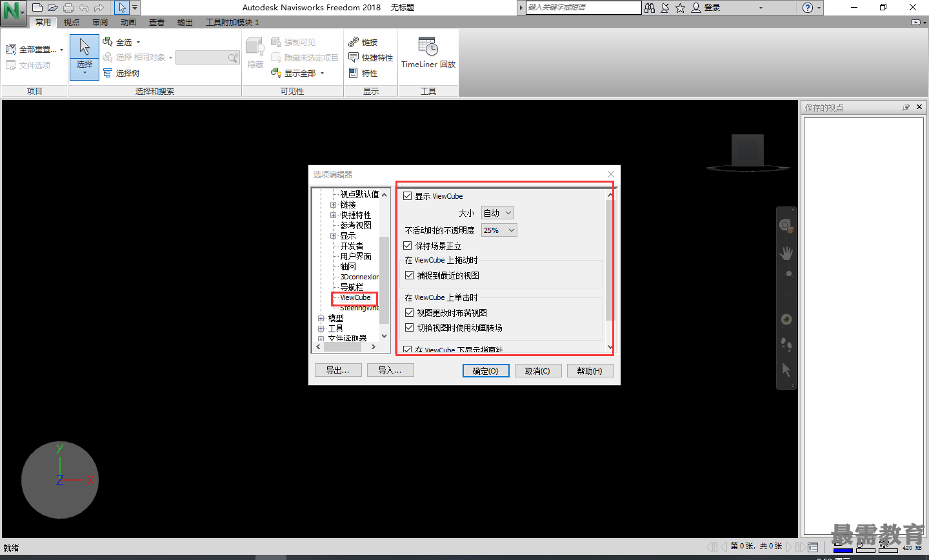Image resolution: width=929 pixels, height=560 pixels.
Task: Click the Select cursor icon in quick access toolbar
Action: 122,8
